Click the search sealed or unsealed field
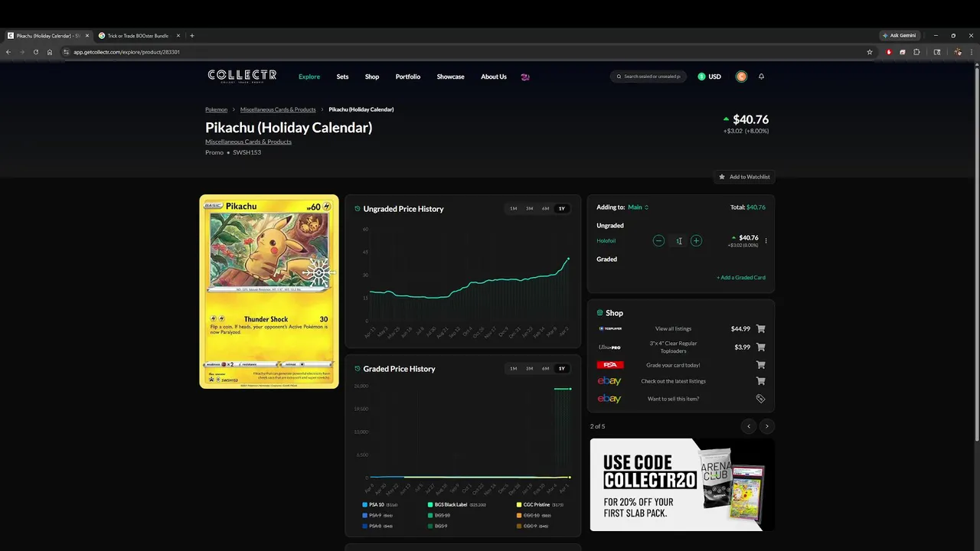 (x=649, y=77)
